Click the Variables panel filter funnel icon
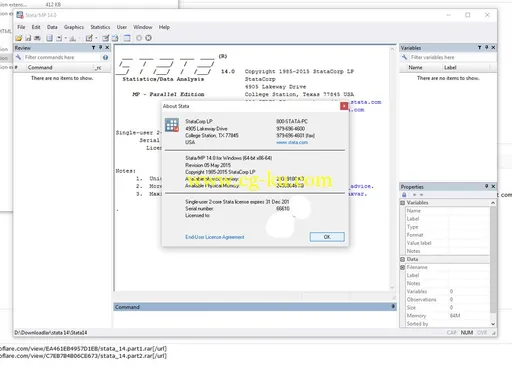Screen dimensions: 512x368 click(479, 48)
